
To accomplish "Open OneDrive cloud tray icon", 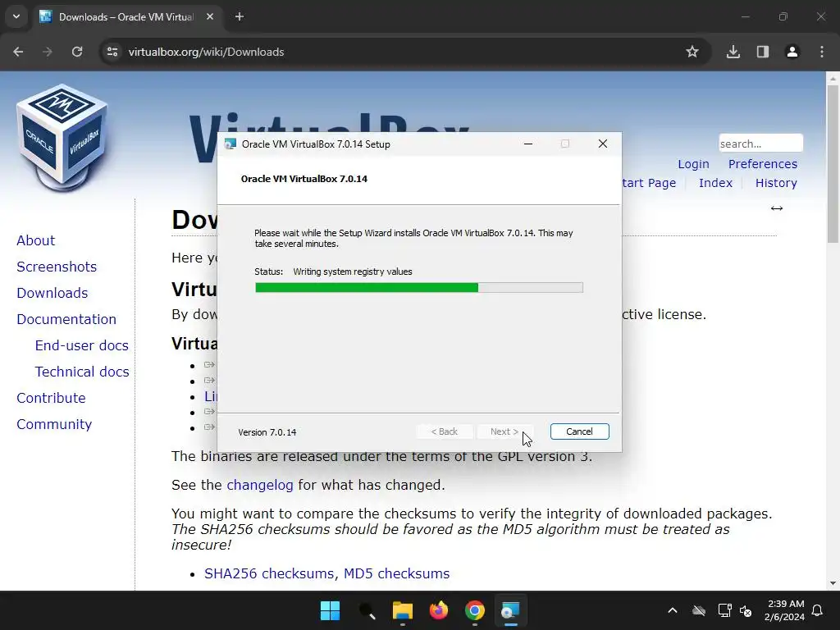I will coord(699,610).
